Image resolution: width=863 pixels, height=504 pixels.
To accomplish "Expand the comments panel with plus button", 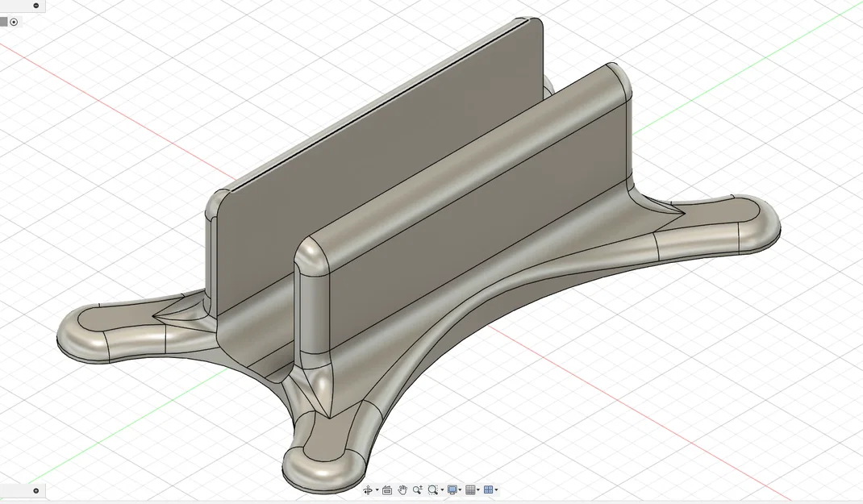I will click(36, 491).
